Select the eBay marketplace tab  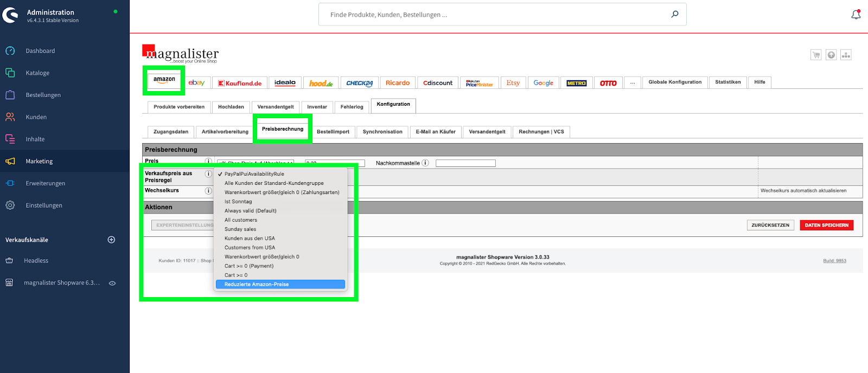click(196, 82)
